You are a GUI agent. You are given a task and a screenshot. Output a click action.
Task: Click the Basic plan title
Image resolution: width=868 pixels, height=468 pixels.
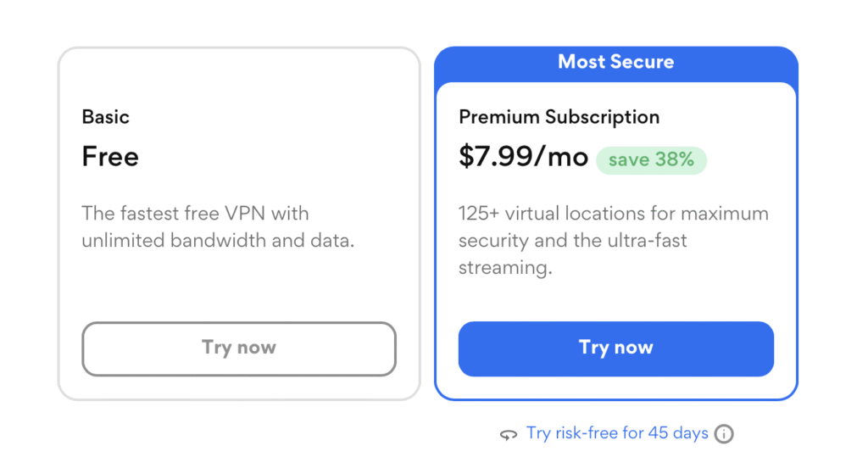pos(106,117)
